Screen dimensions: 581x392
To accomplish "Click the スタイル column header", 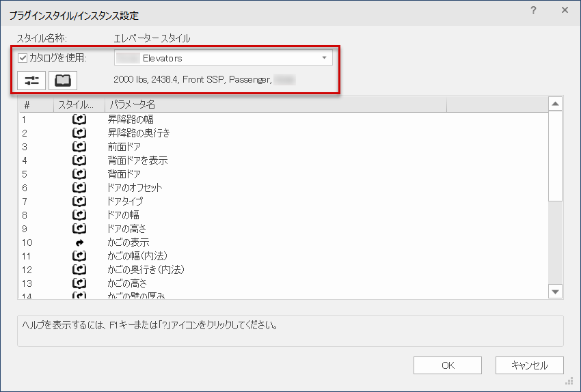I will (79, 104).
